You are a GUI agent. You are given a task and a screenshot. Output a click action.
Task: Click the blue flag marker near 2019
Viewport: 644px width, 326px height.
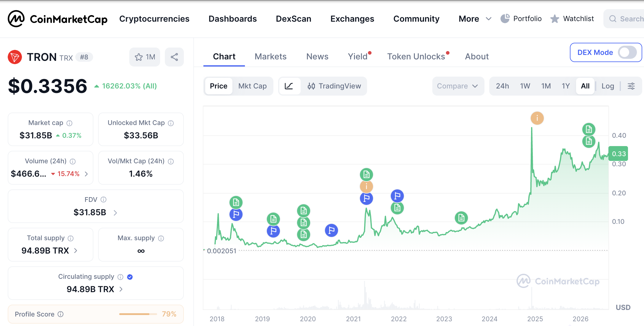273,231
